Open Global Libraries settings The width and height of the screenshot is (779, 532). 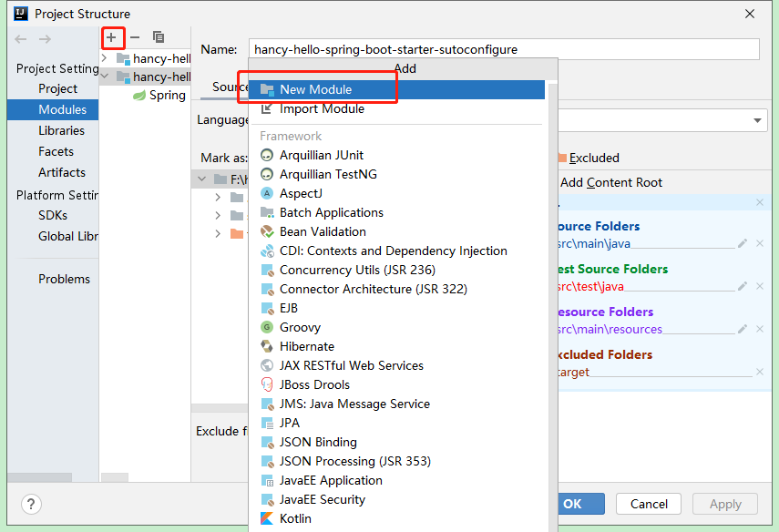pos(68,237)
